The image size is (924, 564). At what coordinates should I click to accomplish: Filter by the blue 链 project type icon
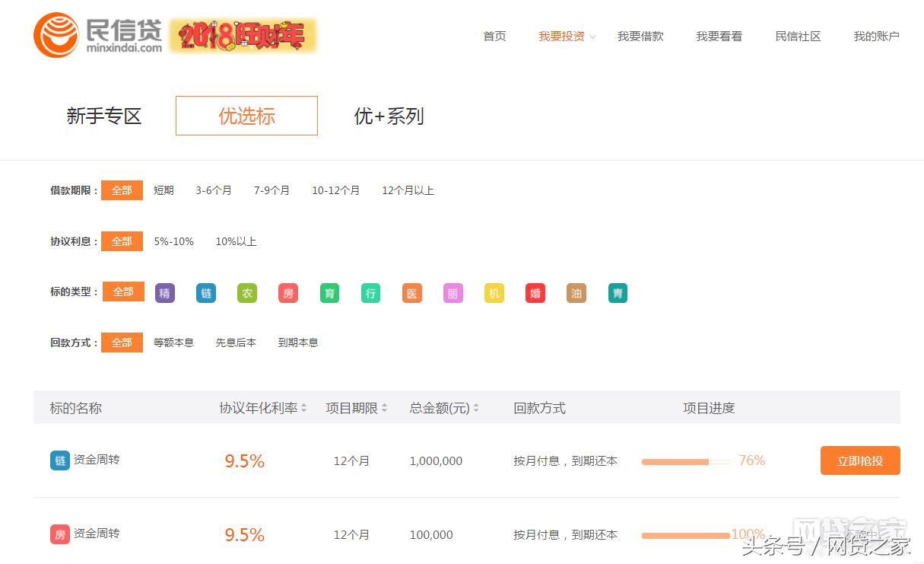coord(205,292)
